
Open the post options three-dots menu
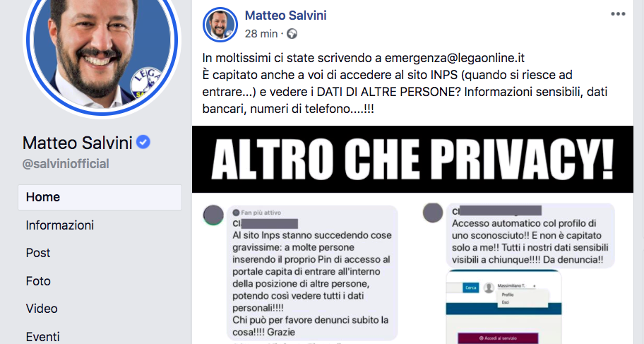coord(618,14)
